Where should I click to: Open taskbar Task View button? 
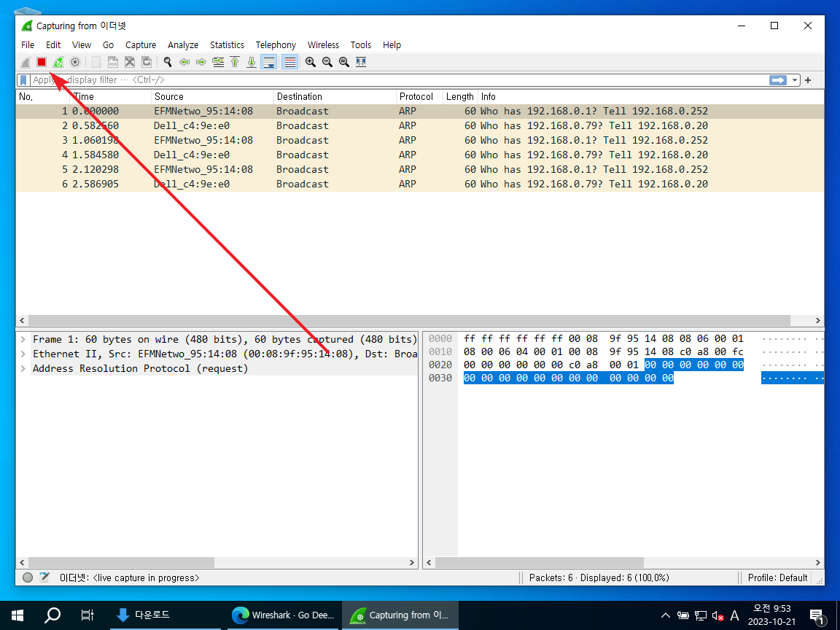pos(87,615)
